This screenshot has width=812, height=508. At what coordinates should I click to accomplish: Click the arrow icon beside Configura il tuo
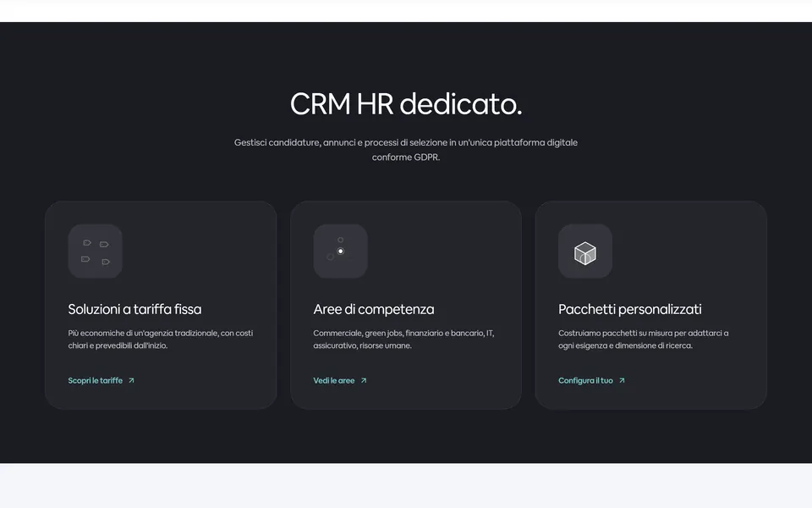coord(622,380)
